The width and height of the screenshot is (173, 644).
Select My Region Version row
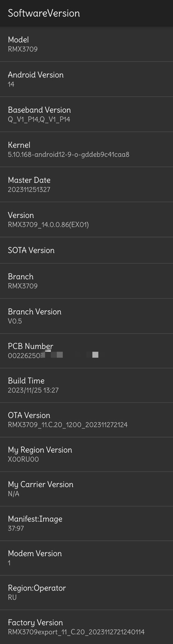[86, 455]
